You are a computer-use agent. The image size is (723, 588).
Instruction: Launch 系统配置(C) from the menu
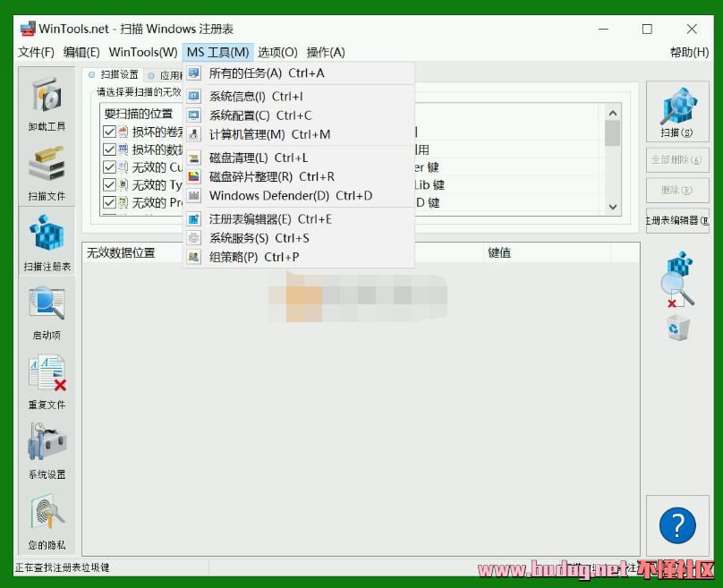pos(298,115)
